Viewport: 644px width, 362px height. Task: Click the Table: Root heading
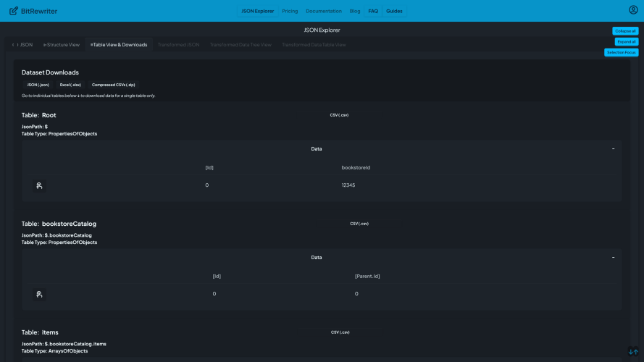point(38,115)
